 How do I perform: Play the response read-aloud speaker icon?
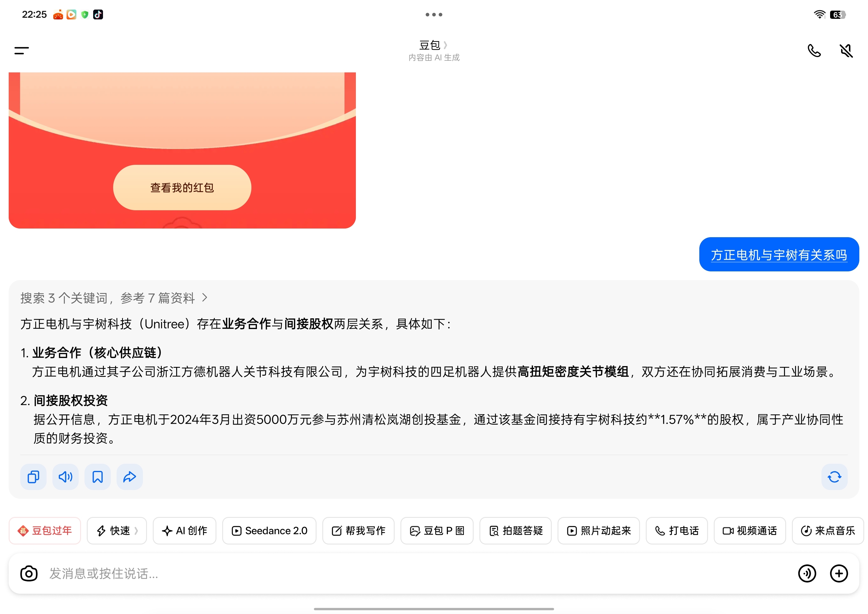point(65,477)
